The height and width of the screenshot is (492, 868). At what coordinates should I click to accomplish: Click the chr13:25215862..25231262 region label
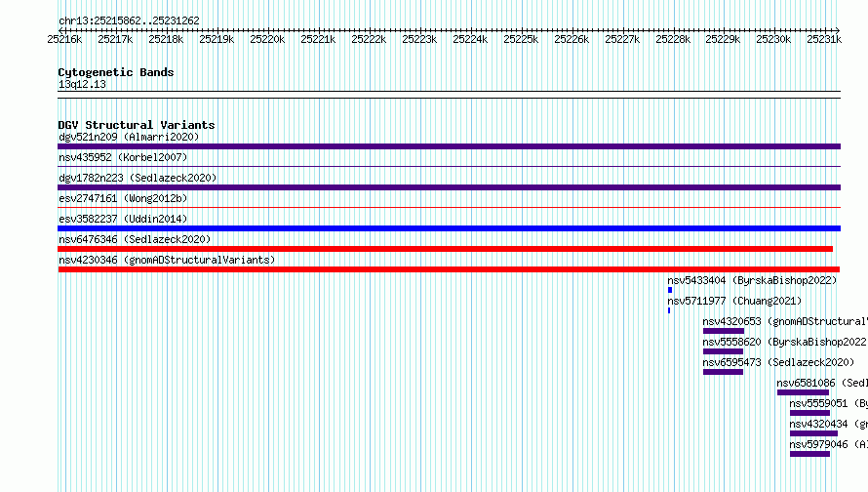pos(129,21)
